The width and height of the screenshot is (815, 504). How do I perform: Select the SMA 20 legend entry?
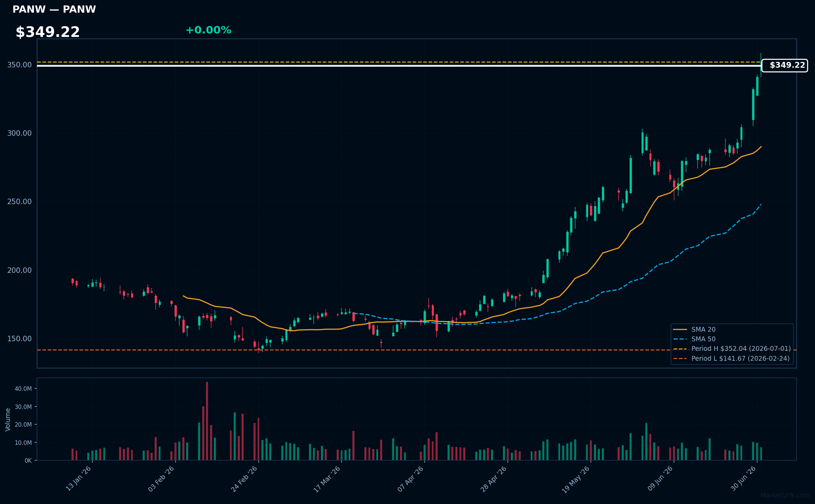(x=694, y=329)
